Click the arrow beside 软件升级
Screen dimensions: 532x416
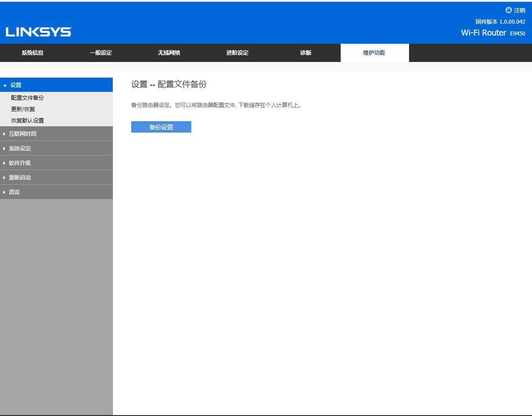[x=5, y=163]
